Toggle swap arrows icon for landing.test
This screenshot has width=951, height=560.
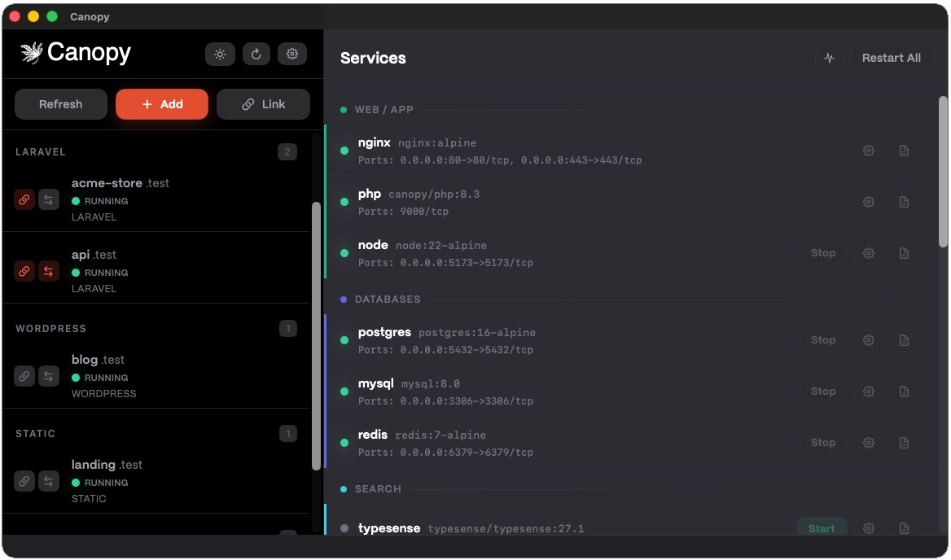point(49,481)
